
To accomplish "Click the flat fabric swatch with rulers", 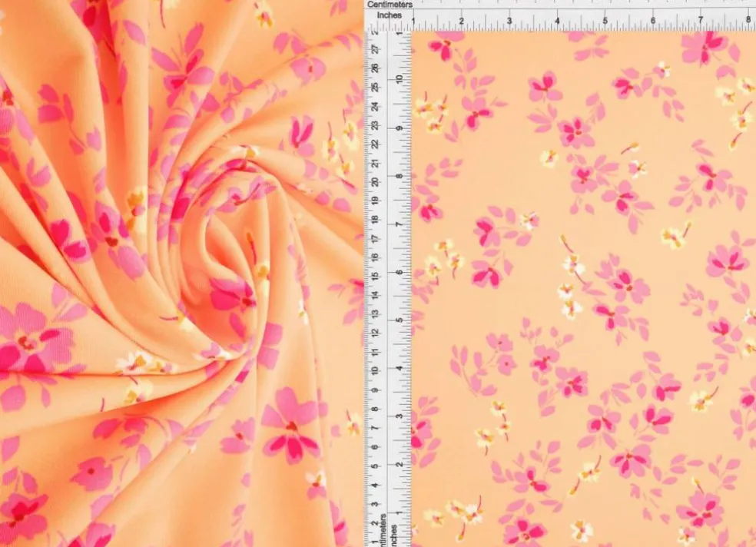I will 560,273.
